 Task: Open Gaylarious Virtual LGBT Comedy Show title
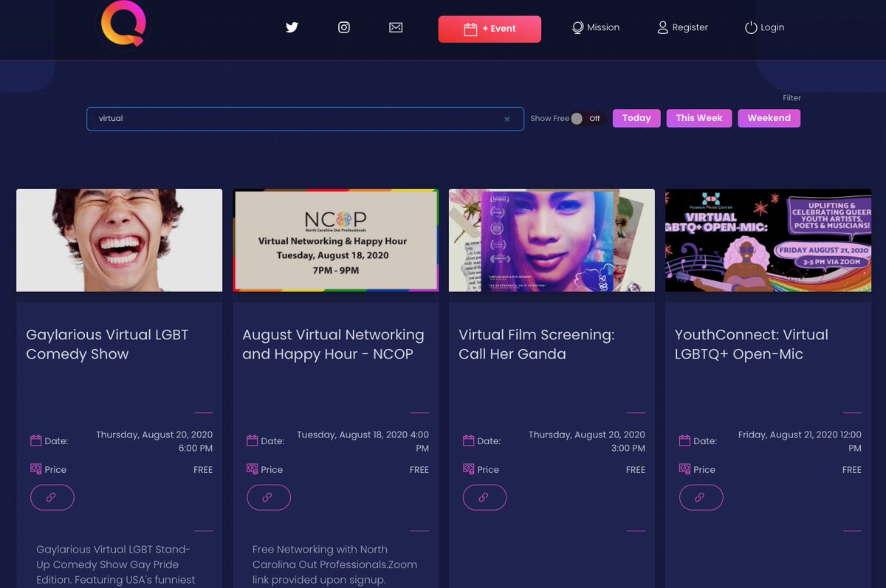pyautogui.click(x=107, y=345)
